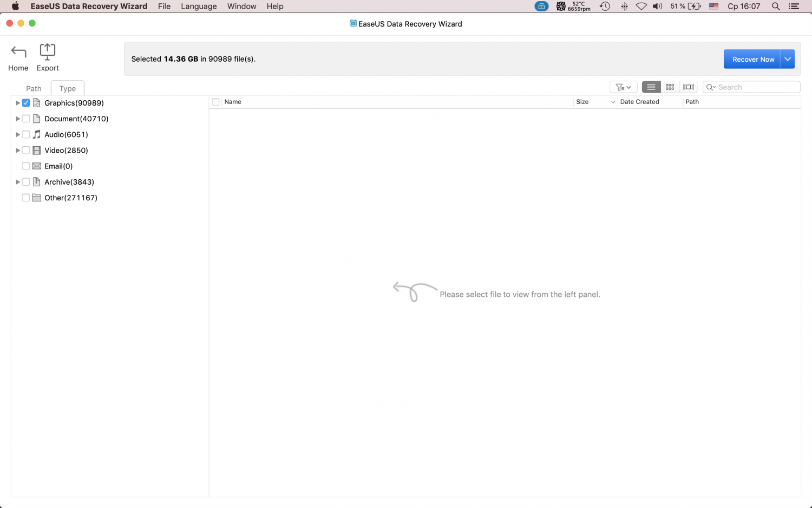This screenshot has height=508, width=812.
Task: Check the Video checkbox
Action: click(26, 150)
